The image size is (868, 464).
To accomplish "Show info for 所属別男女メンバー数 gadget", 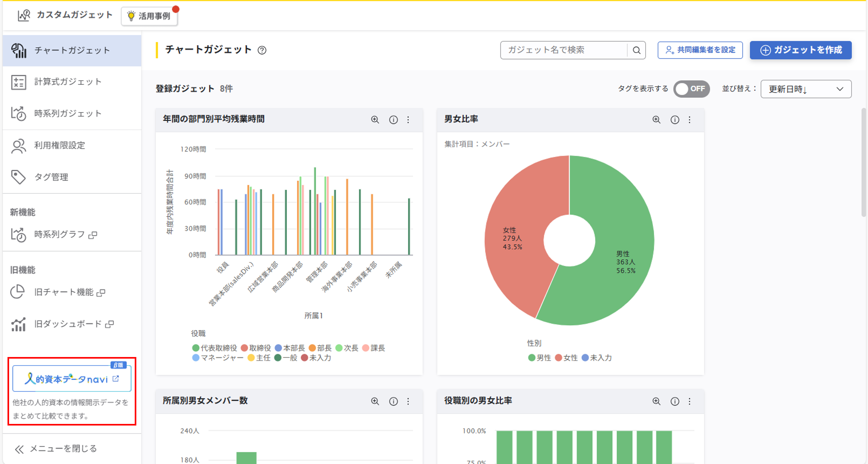I will pyautogui.click(x=393, y=401).
